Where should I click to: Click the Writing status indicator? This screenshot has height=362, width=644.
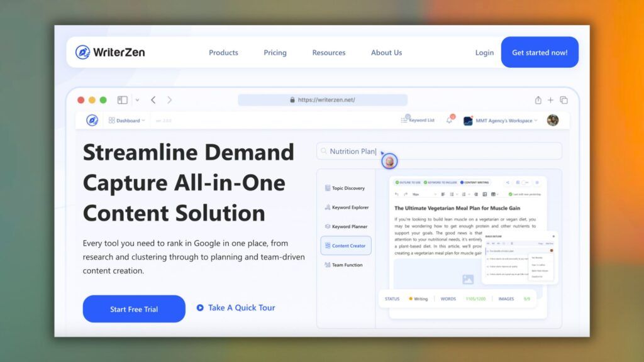pos(418,299)
